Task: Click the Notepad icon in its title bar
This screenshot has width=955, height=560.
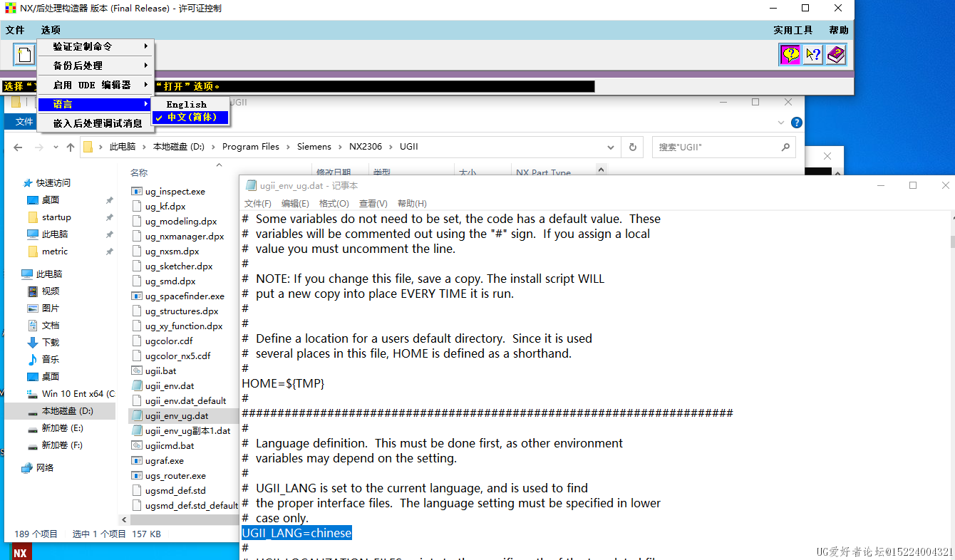Action: [251, 185]
